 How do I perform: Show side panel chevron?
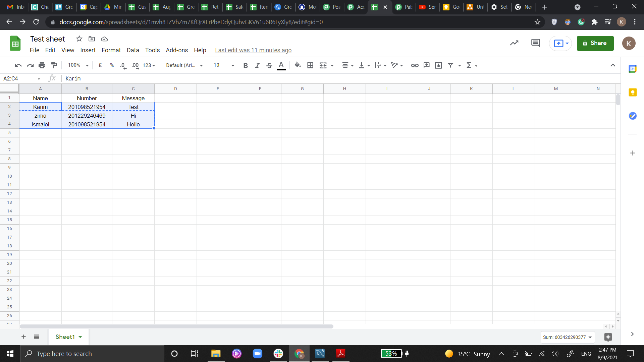[632, 334]
